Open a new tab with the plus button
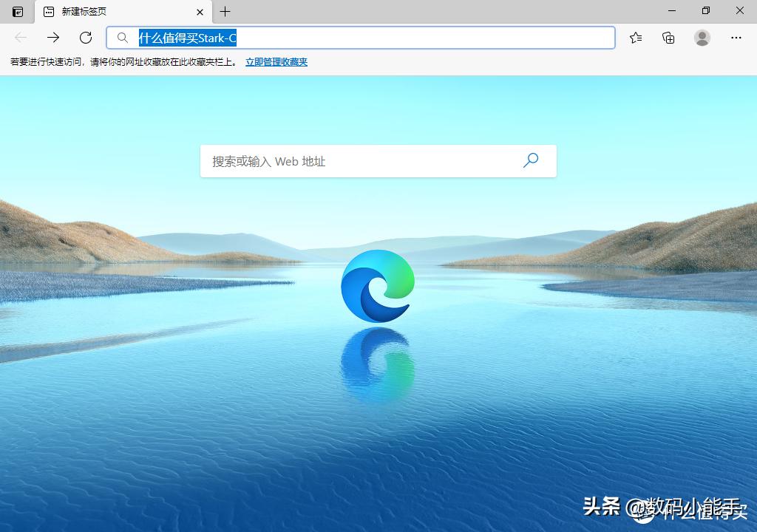Screen dimensions: 757x532 pyautogui.click(x=225, y=11)
